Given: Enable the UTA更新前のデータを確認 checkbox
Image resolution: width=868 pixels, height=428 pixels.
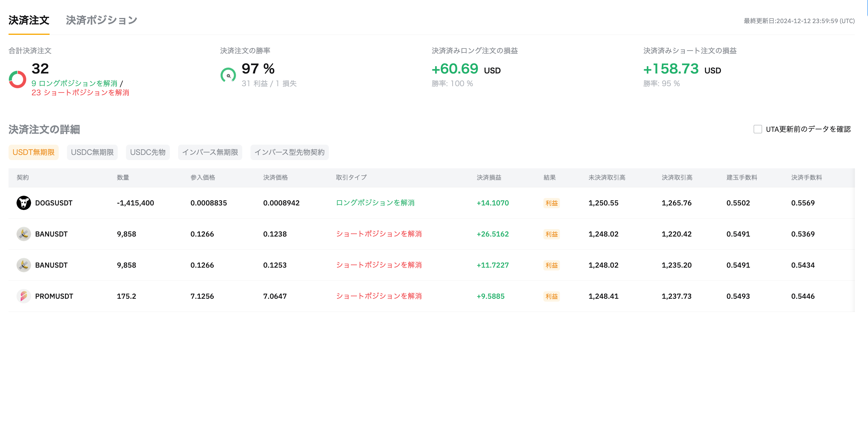Looking at the screenshot, I should (757, 129).
